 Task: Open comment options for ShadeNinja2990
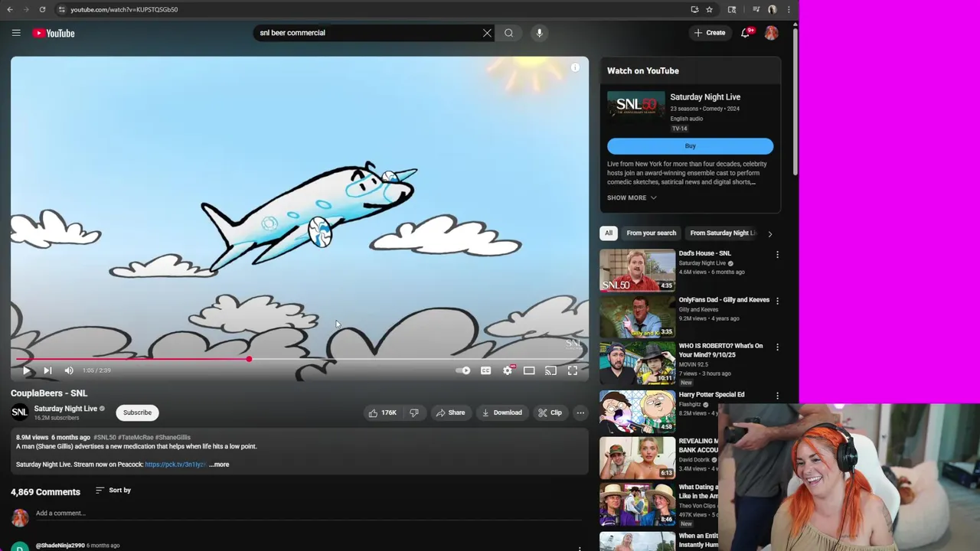coord(580,548)
